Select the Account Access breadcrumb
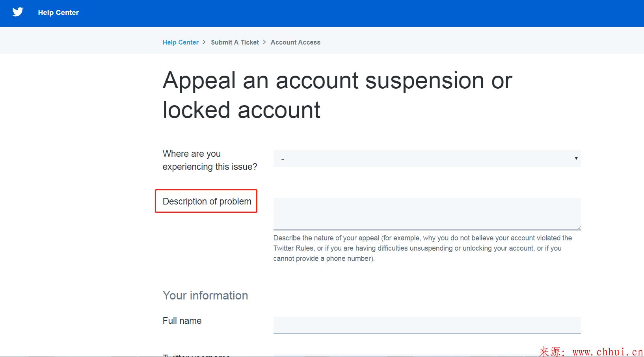Screen dimensions: 644x357 pos(296,42)
